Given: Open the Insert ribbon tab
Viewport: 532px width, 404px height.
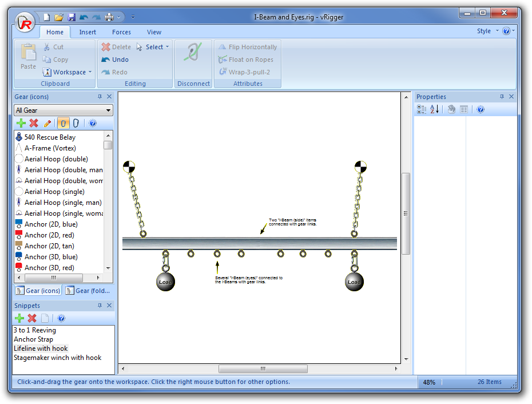Looking at the screenshot, I should (x=88, y=32).
